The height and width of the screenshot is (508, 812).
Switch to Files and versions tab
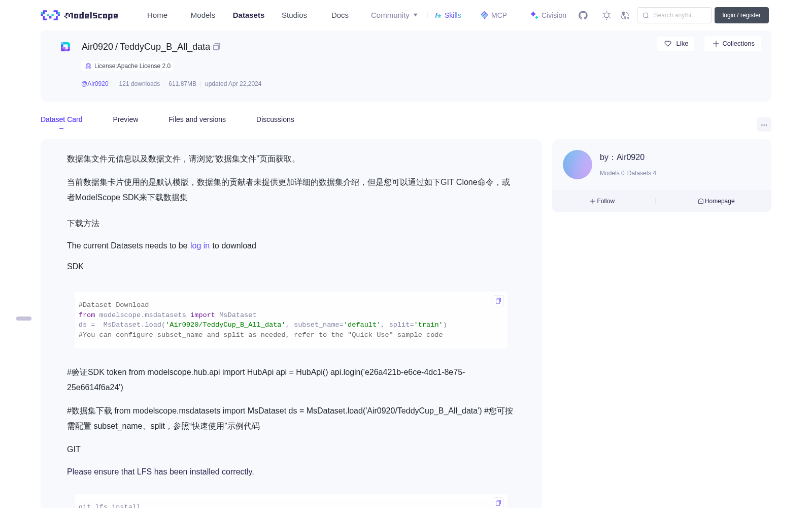[x=197, y=119]
